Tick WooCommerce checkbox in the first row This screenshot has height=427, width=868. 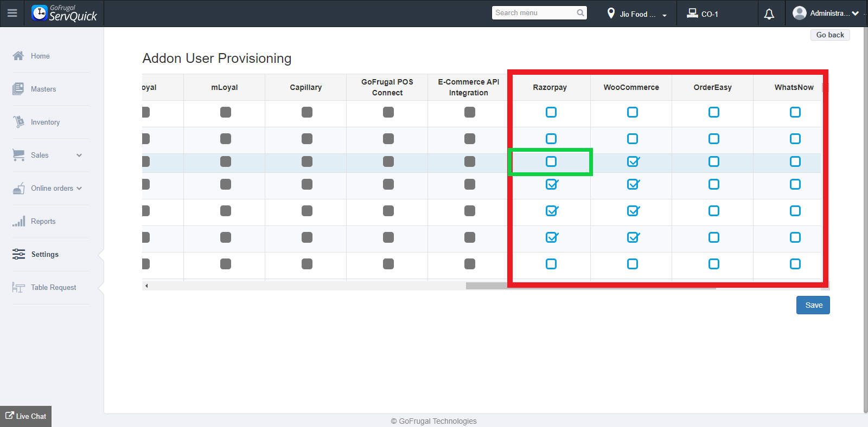coord(633,112)
